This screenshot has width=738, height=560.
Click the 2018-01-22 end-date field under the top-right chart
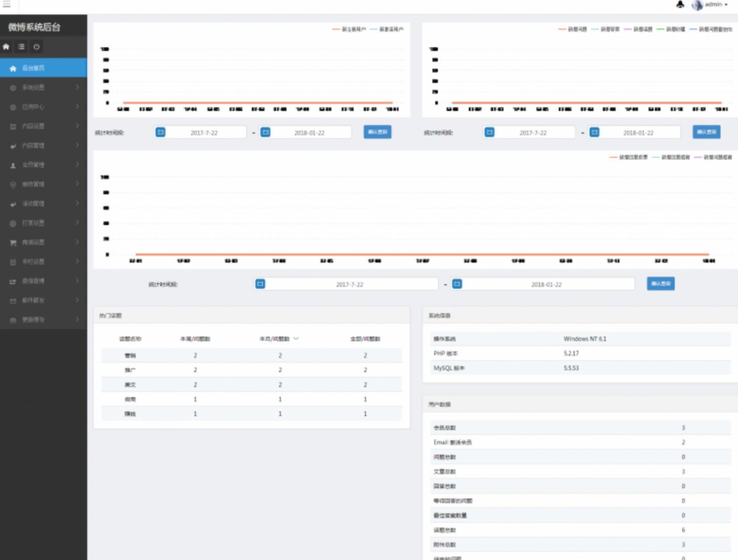click(638, 133)
